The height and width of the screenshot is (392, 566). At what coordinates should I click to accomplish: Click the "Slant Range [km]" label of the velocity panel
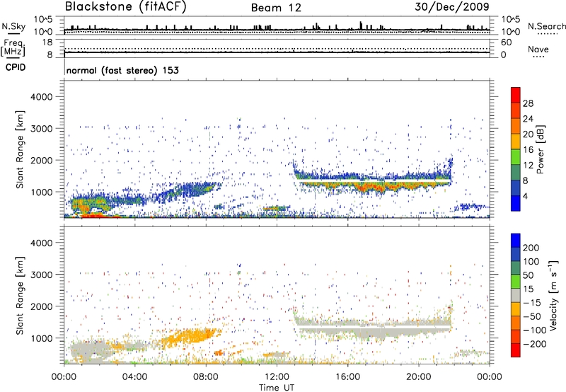[x=20, y=295]
